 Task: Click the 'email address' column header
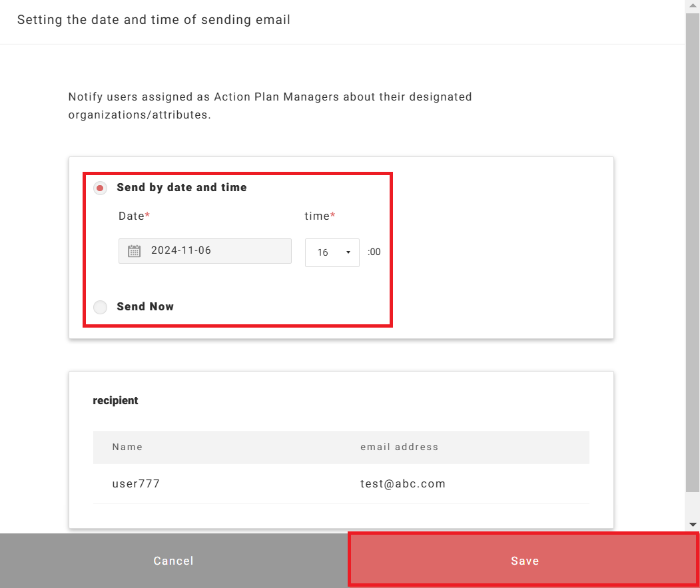399,447
